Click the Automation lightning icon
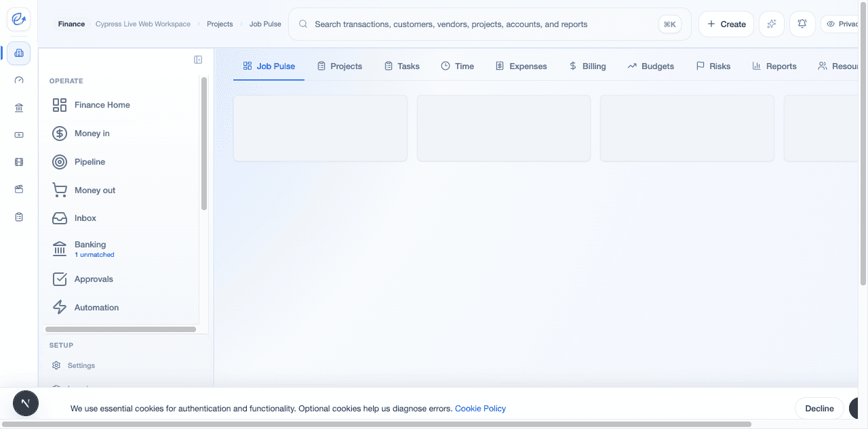 coord(60,308)
